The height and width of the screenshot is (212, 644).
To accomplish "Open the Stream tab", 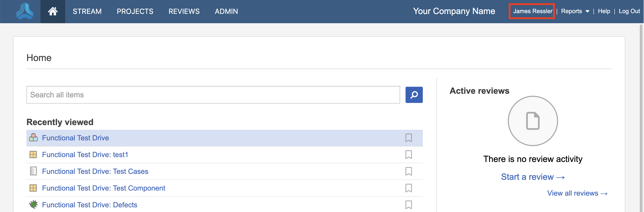I will click(87, 12).
